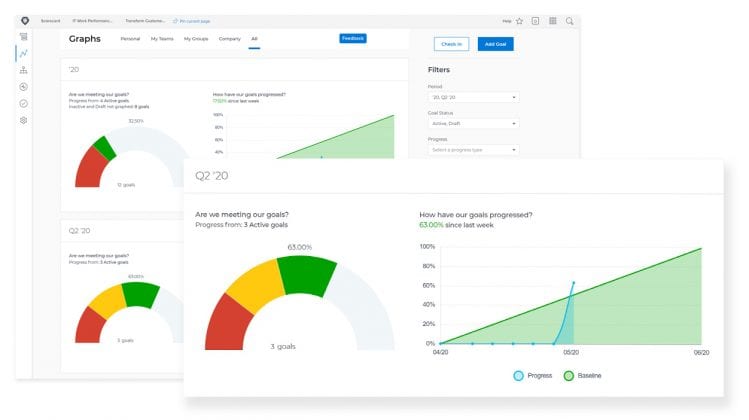Open the Graphs chart icon in sidebar

coord(23,54)
